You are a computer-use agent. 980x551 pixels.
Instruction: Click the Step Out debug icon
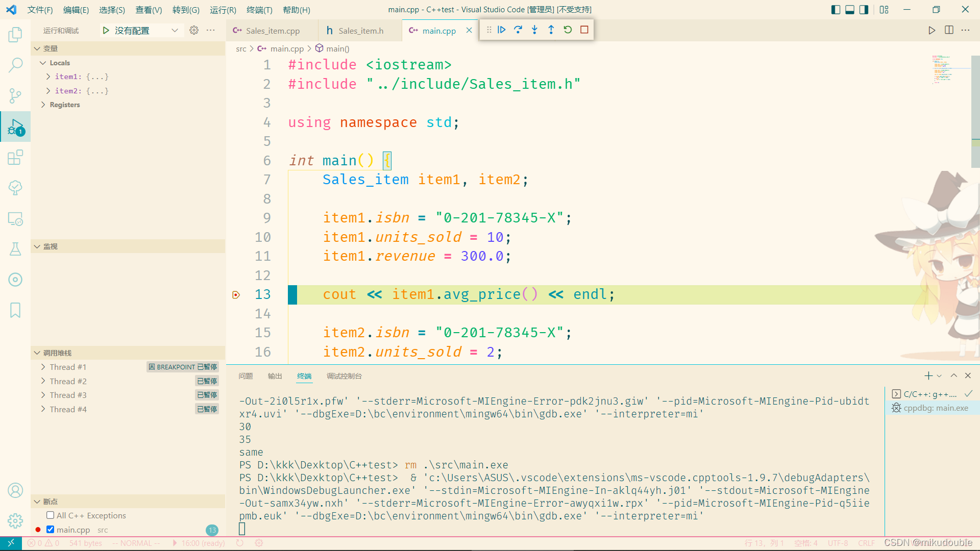click(x=551, y=30)
